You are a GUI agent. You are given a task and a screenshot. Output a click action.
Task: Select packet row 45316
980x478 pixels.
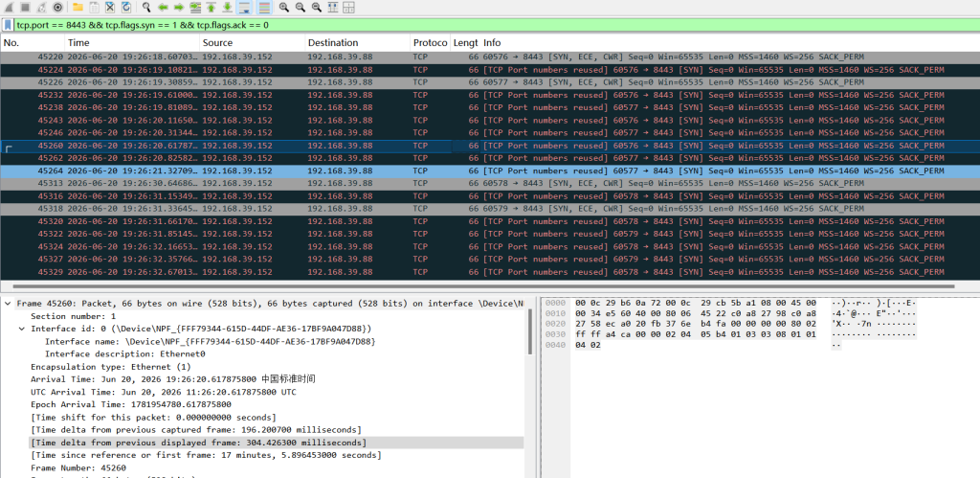click(x=490, y=195)
